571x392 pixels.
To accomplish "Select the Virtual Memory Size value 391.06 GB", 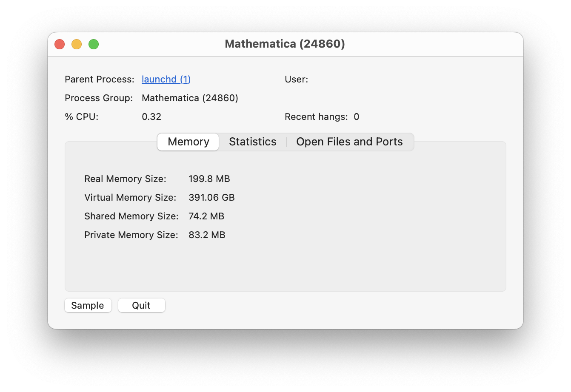I will [211, 198].
